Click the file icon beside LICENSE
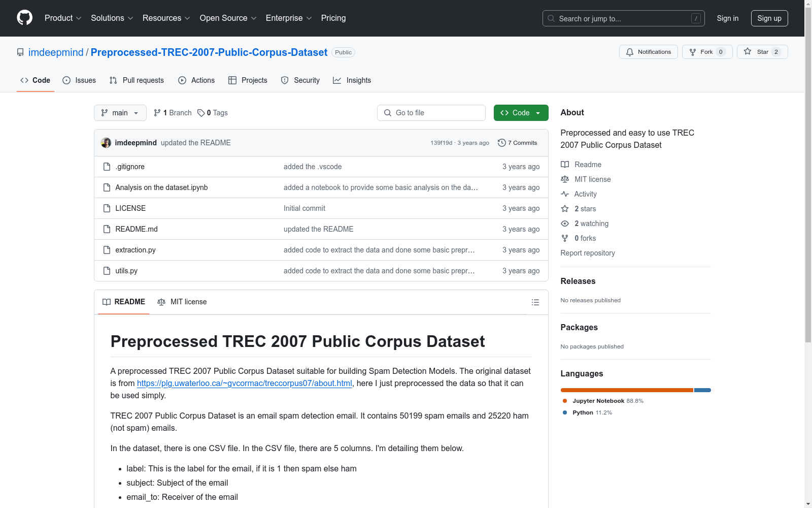The width and height of the screenshot is (812, 508). tap(107, 208)
